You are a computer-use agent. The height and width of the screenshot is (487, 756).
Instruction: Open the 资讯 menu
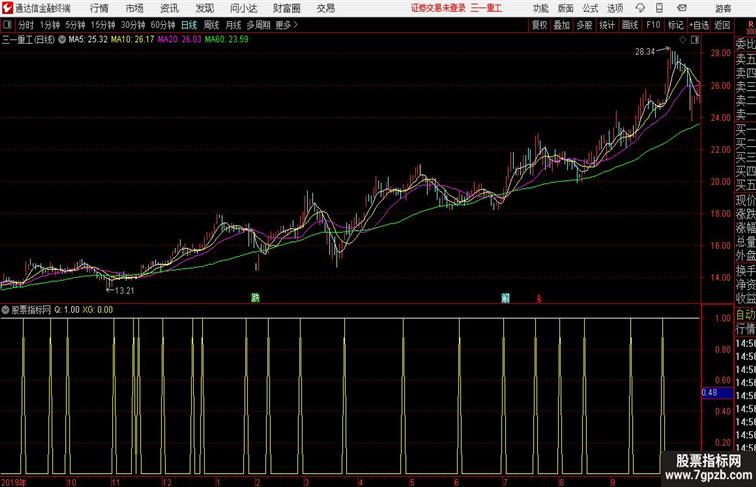click(x=169, y=8)
